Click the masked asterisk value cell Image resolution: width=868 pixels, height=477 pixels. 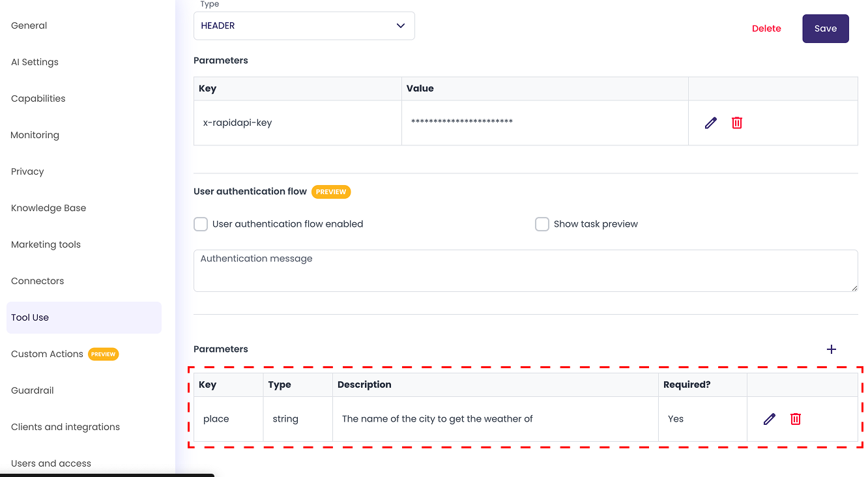(545, 123)
